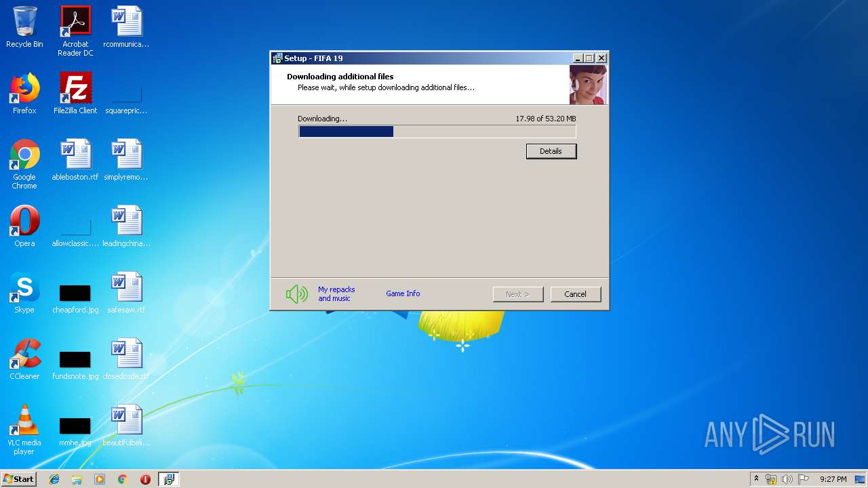Open the My repacks and music link
This screenshot has height=488, width=868.
point(336,294)
